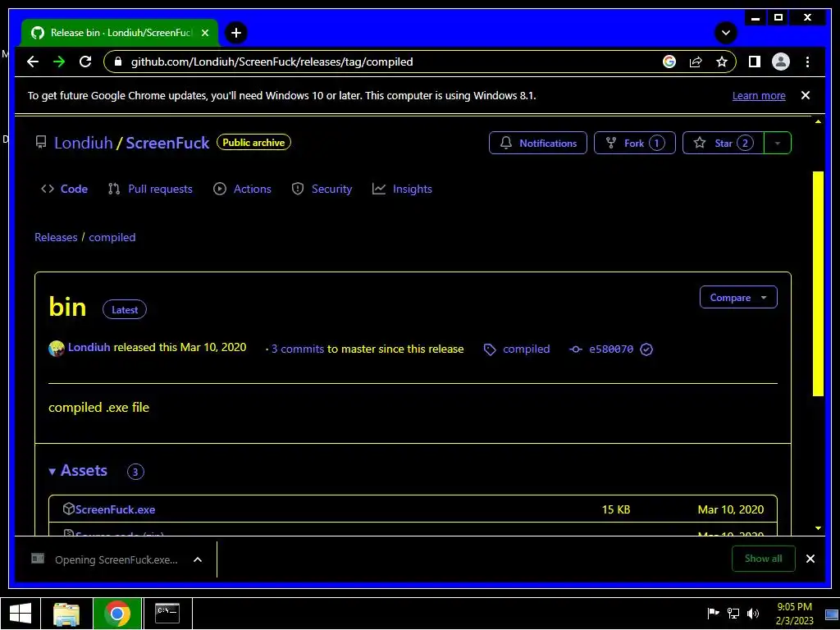Open the ScreenFuck.exe download item
The image size is (840, 630).
(104, 559)
